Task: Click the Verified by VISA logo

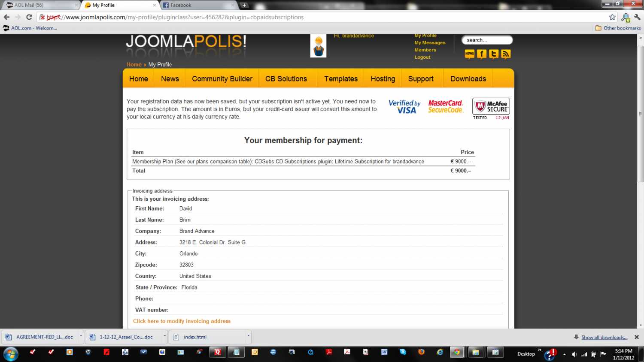Action: pos(404,107)
